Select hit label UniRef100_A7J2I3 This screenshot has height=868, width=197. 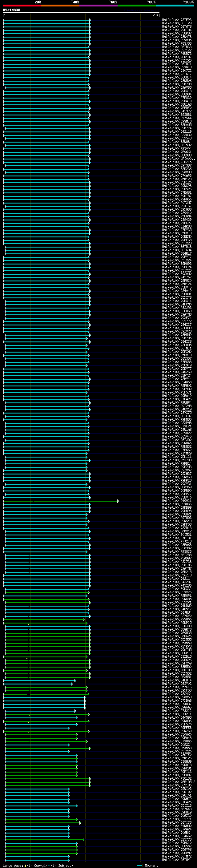pos(177,542)
